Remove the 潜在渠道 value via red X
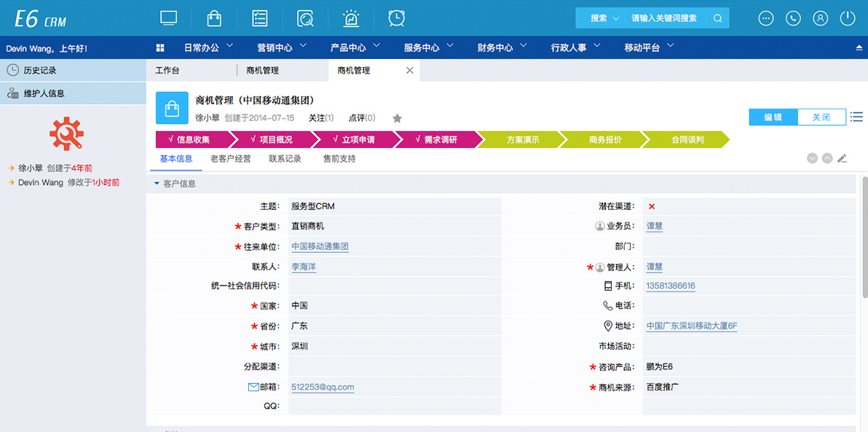 pyautogui.click(x=651, y=206)
